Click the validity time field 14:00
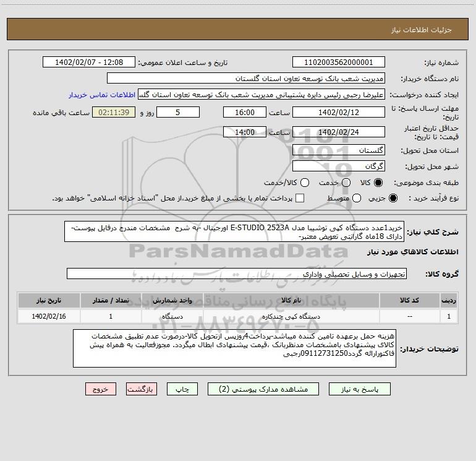Viewport: 476px width, 461px height. (245, 132)
